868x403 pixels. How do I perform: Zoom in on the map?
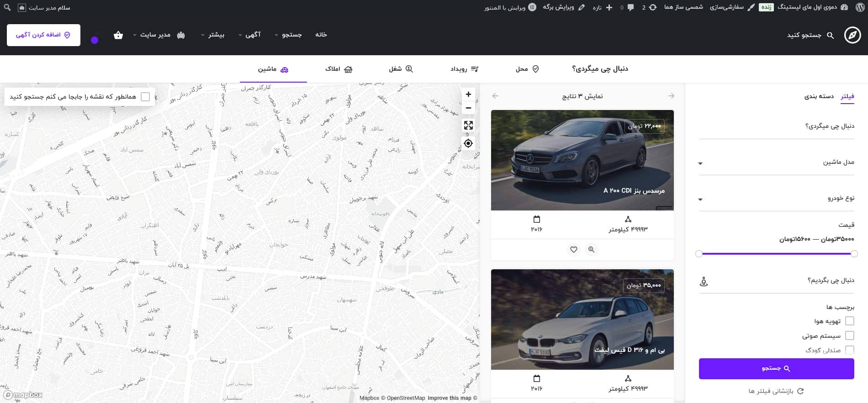point(468,94)
